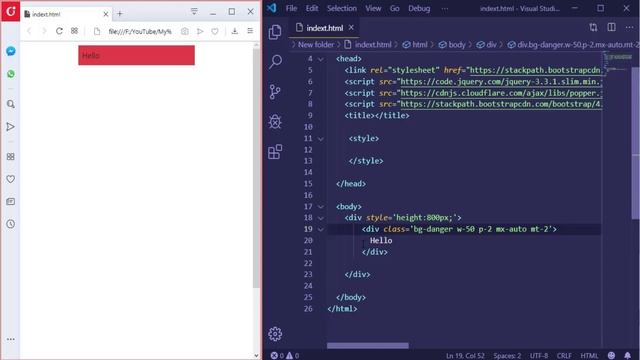Viewport: 640px width, 360px height.
Task: Open the Go menu
Action: pyautogui.click(x=394, y=8)
